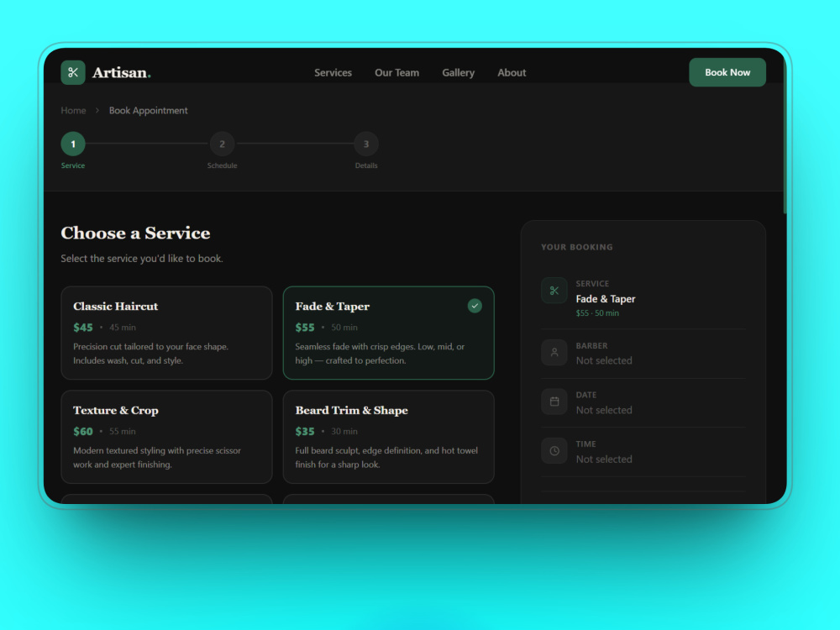Click the $35 price text
The width and height of the screenshot is (840, 630).
point(305,431)
